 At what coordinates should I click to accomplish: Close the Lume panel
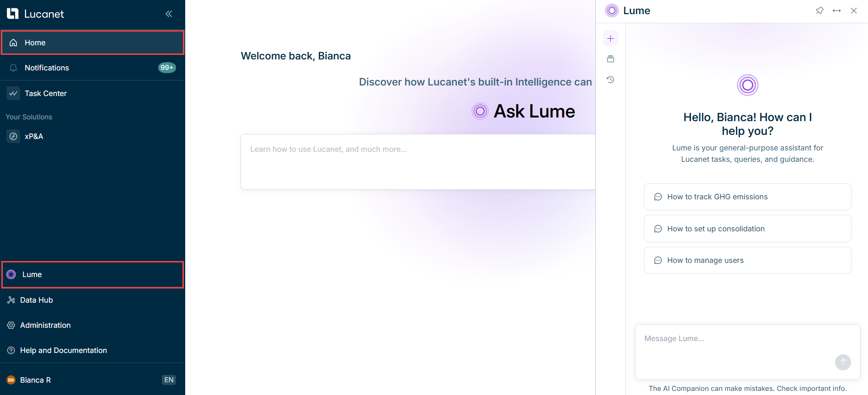click(854, 11)
